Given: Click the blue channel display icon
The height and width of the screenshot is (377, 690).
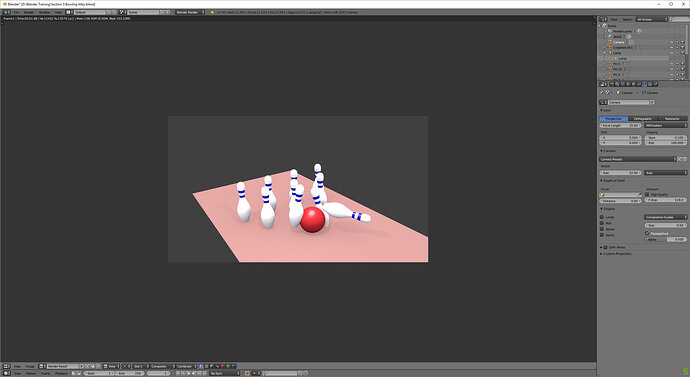Looking at the screenshot, I should click(233, 366).
